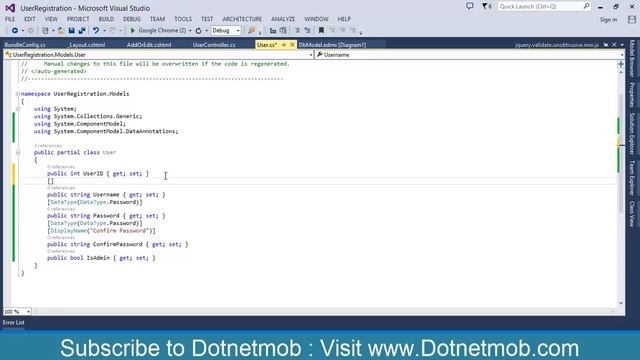Open the Team Explorer side panel tab
Image resolution: width=640 pixels, height=360 pixels.
(x=632, y=178)
